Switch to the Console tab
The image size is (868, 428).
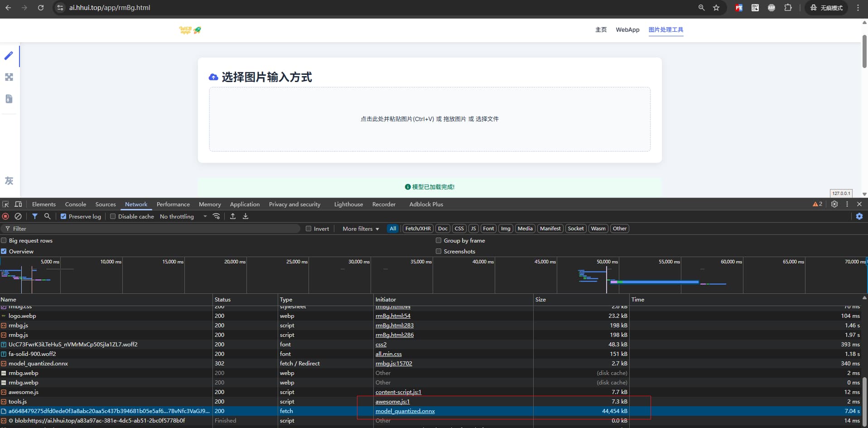point(75,204)
